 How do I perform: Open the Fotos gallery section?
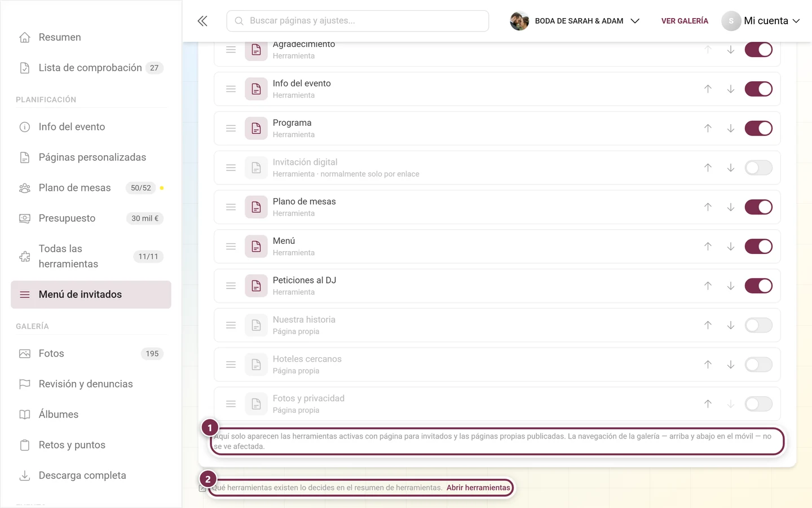(91, 354)
